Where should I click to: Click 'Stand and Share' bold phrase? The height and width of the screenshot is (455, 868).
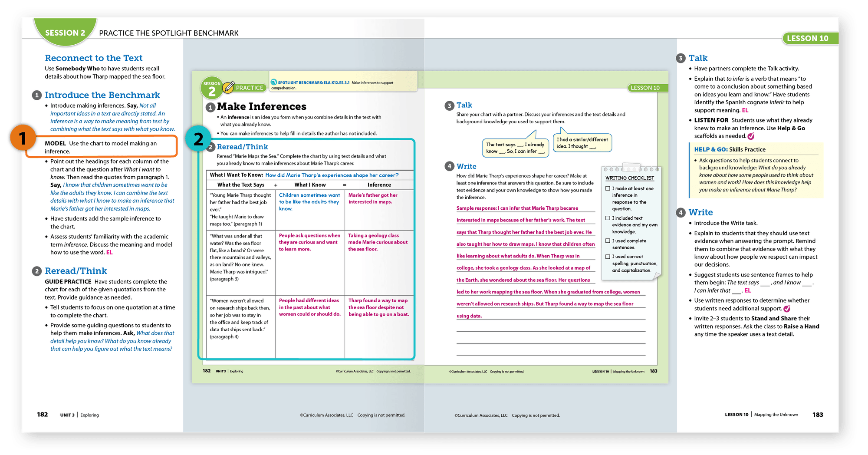point(774,319)
